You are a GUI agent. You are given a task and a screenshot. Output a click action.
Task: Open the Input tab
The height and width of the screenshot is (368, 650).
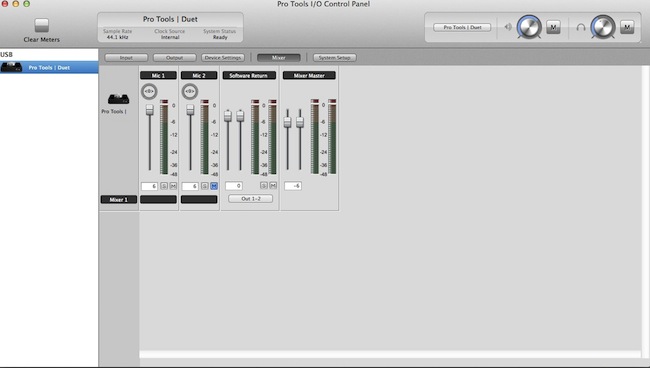[x=126, y=58]
